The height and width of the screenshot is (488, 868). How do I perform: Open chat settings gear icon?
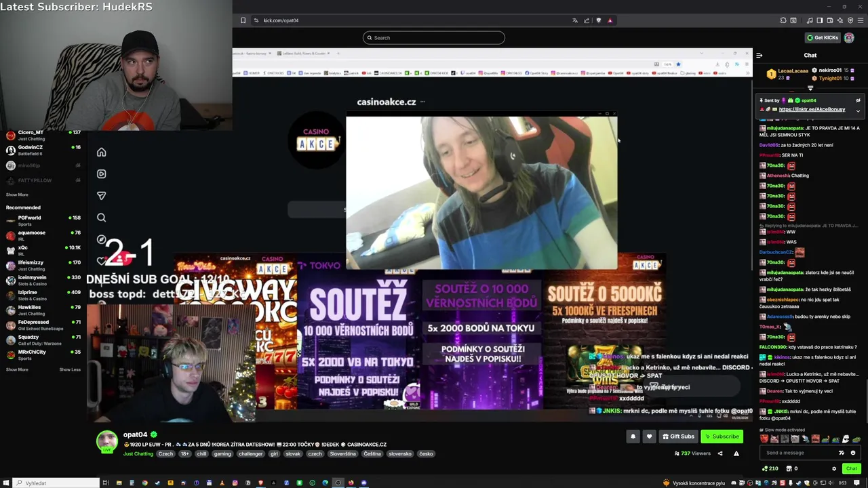pyautogui.click(x=834, y=468)
